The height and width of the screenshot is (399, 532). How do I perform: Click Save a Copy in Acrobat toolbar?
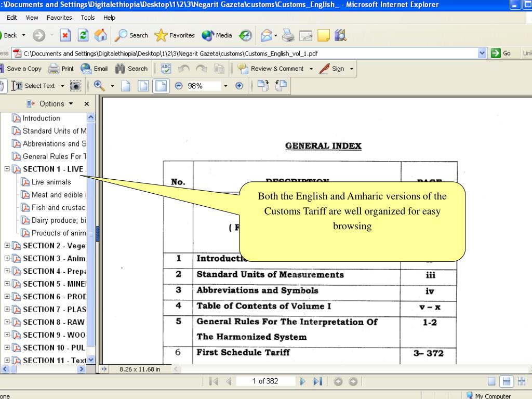click(x=21, y=69)
